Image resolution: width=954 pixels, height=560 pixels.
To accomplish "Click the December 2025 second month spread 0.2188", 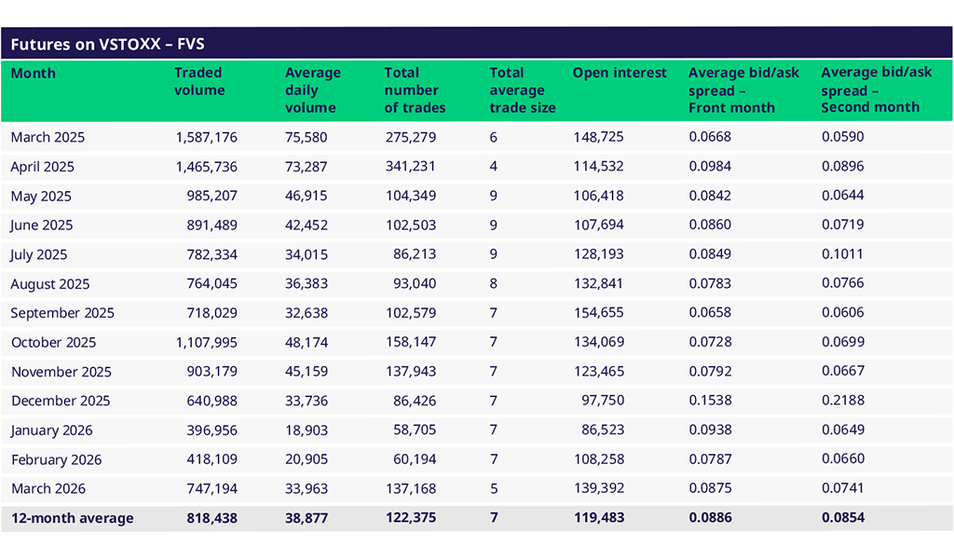I will (x=842, y=401).
